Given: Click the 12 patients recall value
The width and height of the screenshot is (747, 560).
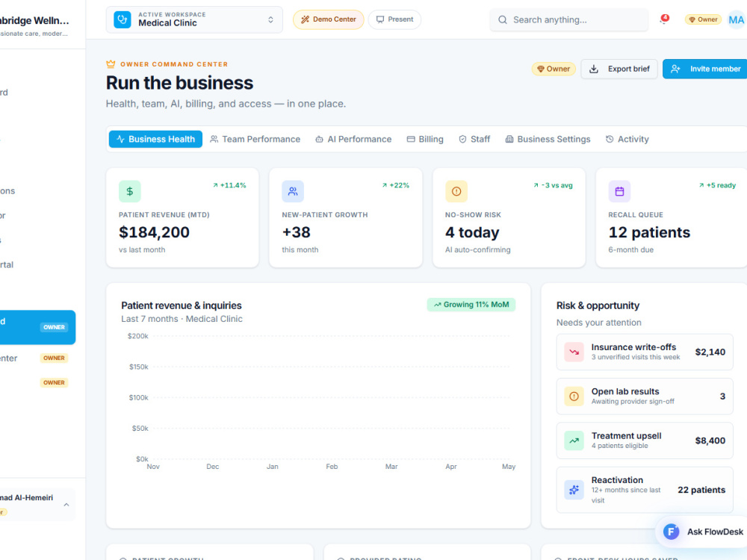Looking at the screenshot, I should [x=649, y=232].
